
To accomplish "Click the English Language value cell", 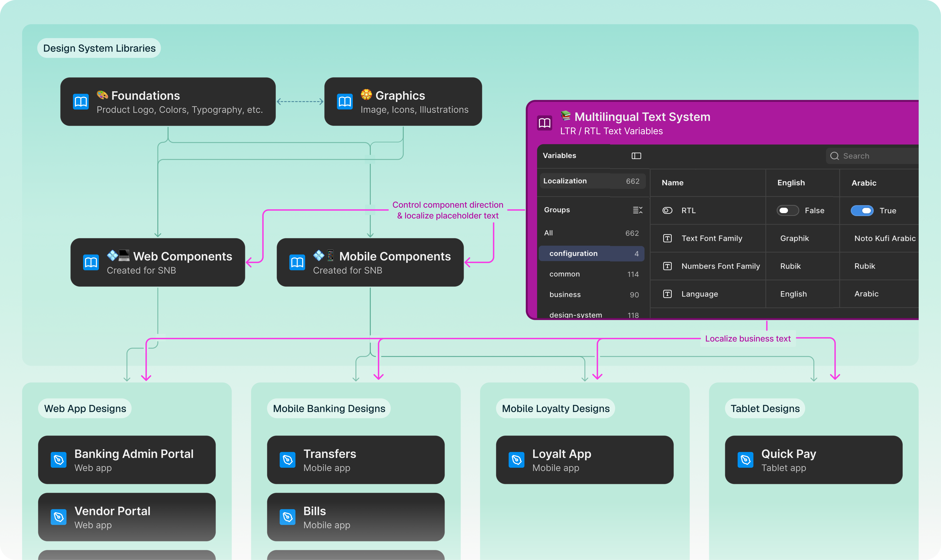I will (802, 294).
